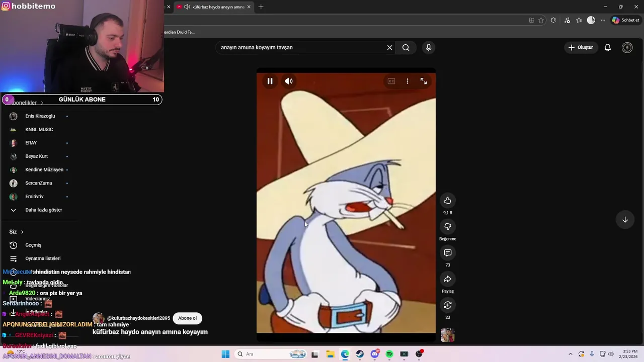The height and width of the screenshot is (362, 644).
Task: Select the 'küfürbaz haydo' browser tab
Action: [x=214, y=7]
